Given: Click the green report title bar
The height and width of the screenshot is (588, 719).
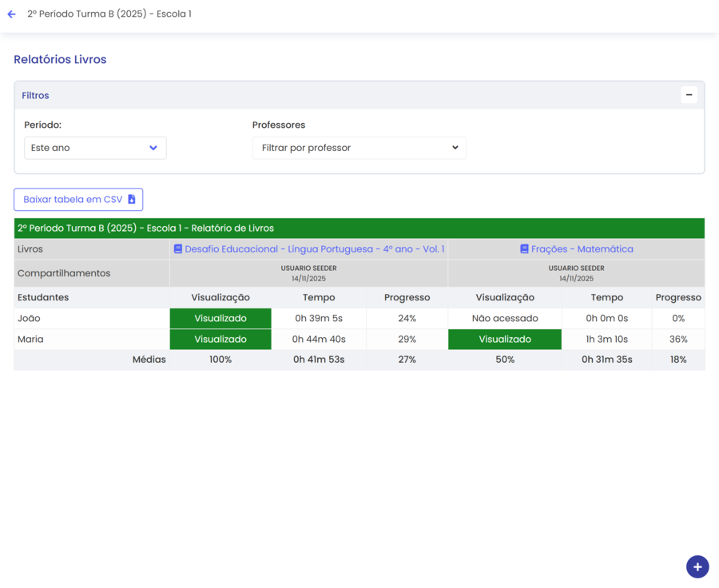Looking at the screenshot, I should tap(359, 228).
